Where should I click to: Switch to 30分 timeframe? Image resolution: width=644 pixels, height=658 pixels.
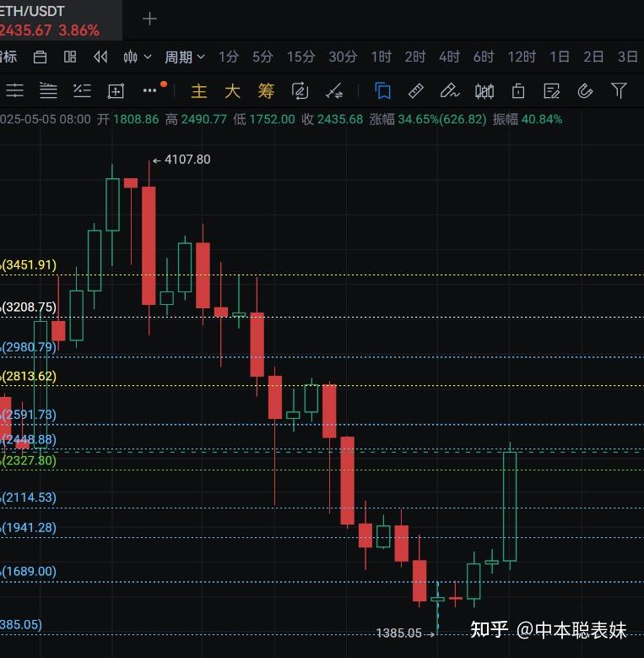point(343,57)
